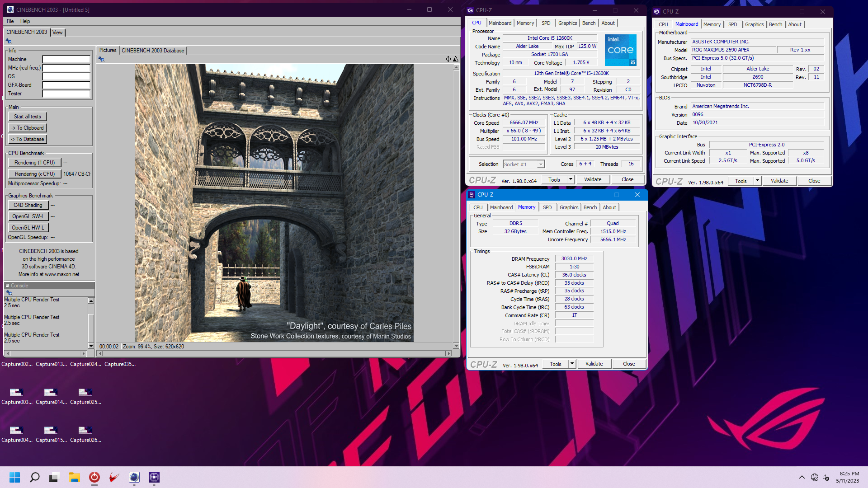This screenshot has height=488, width=868.
Task: Select the Pictures tab
Action: click(108, 50)
